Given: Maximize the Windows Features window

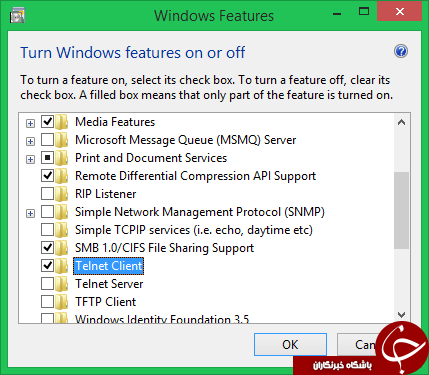Looking at the screenshot, I should 364,12.
